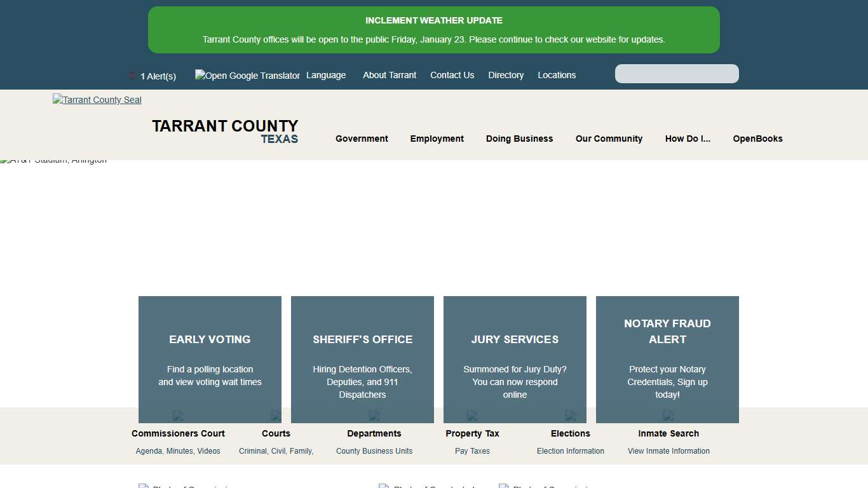Open the Language dropdown
The width and height of the screenshot is (868, 488).
[x=326, y=75]
